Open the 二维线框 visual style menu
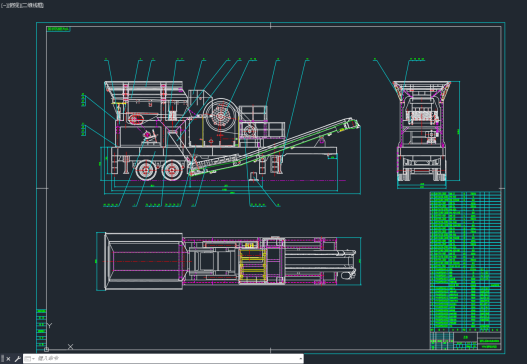 (x=31, y=5)
